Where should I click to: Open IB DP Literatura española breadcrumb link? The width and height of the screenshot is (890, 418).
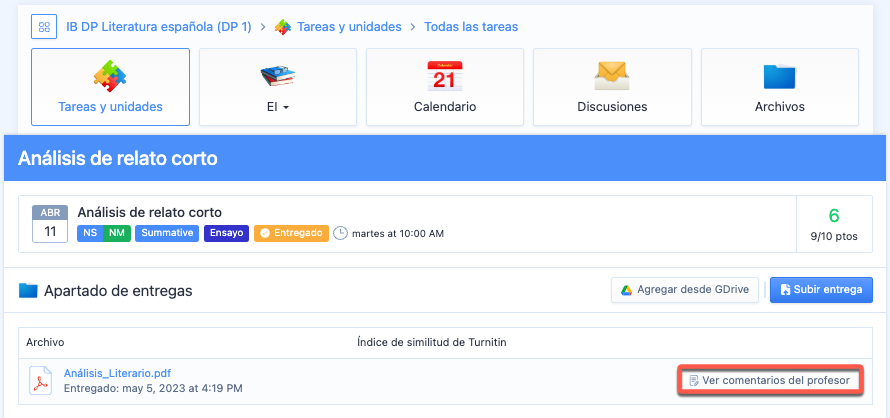(x=159, y=27)
